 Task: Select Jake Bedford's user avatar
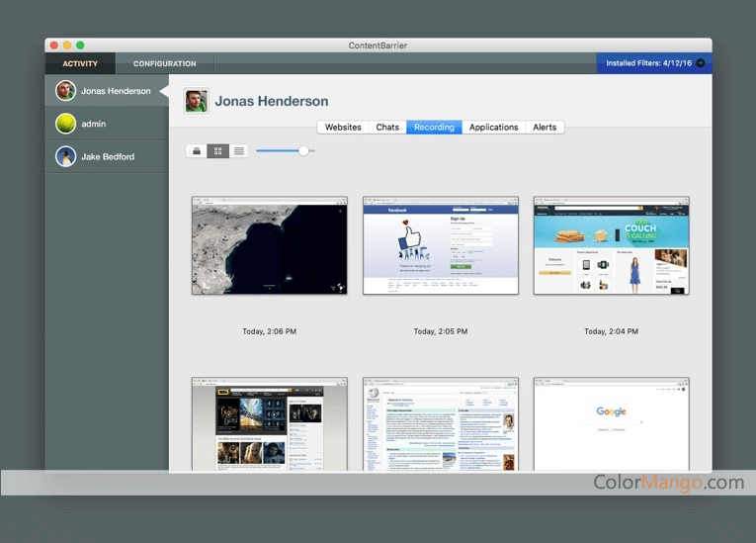[65, 156]
